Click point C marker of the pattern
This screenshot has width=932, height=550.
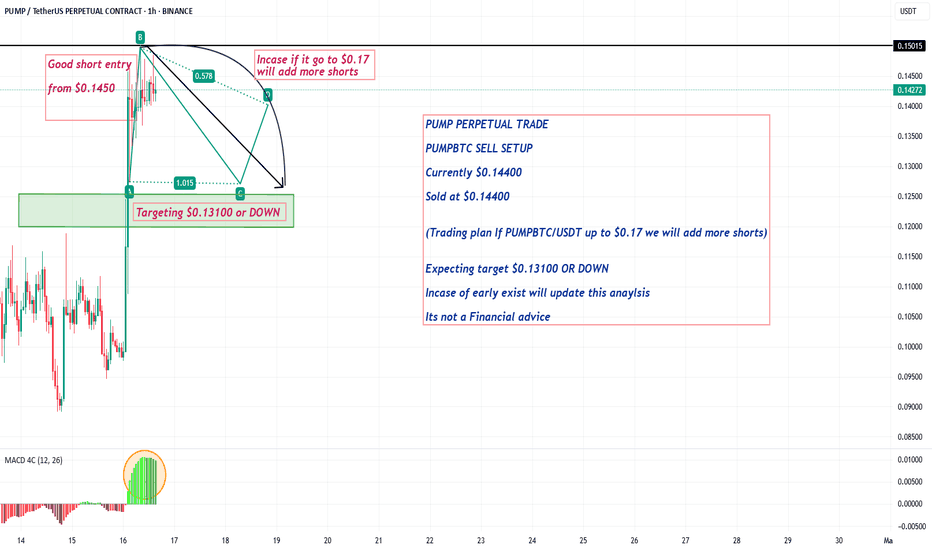[x=240, y=193]
